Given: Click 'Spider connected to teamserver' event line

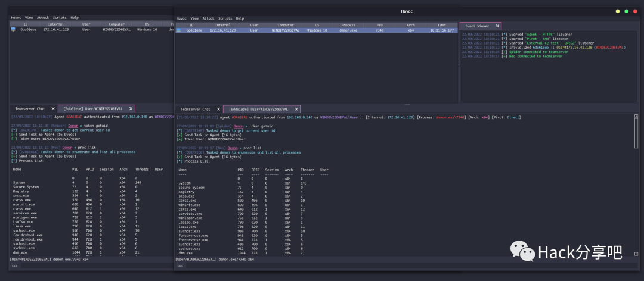Looking at the screenshot, I should 515,52.
